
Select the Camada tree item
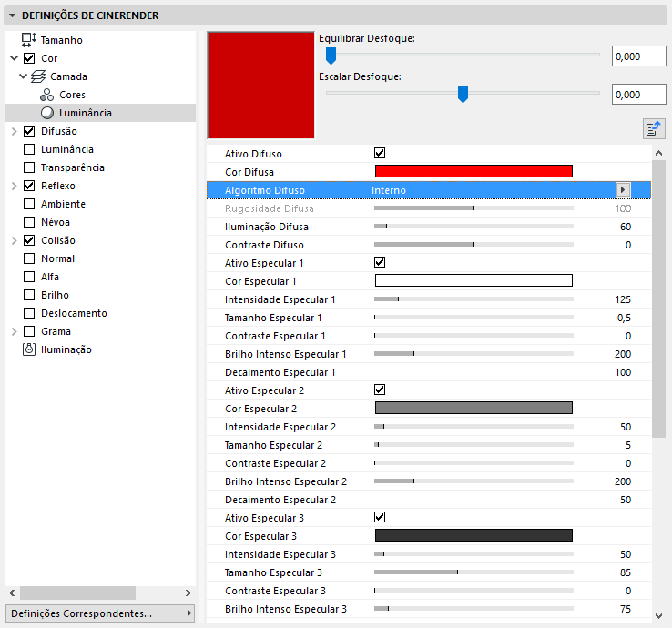click(x=68, y=76)
